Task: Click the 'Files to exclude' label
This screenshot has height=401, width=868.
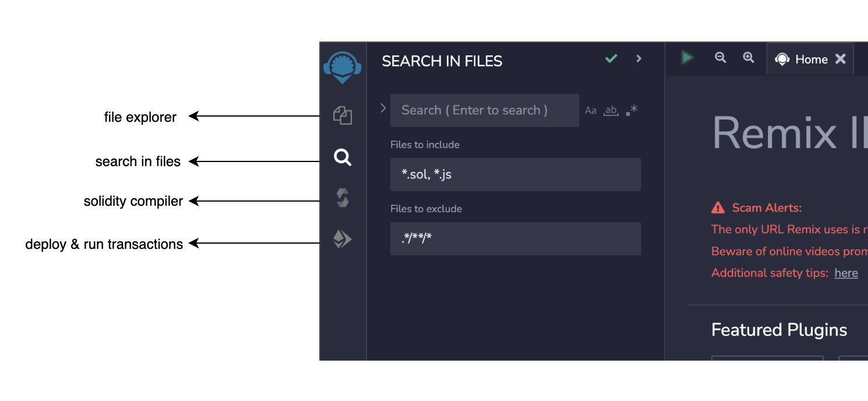Action: click(x=426, y=209)
